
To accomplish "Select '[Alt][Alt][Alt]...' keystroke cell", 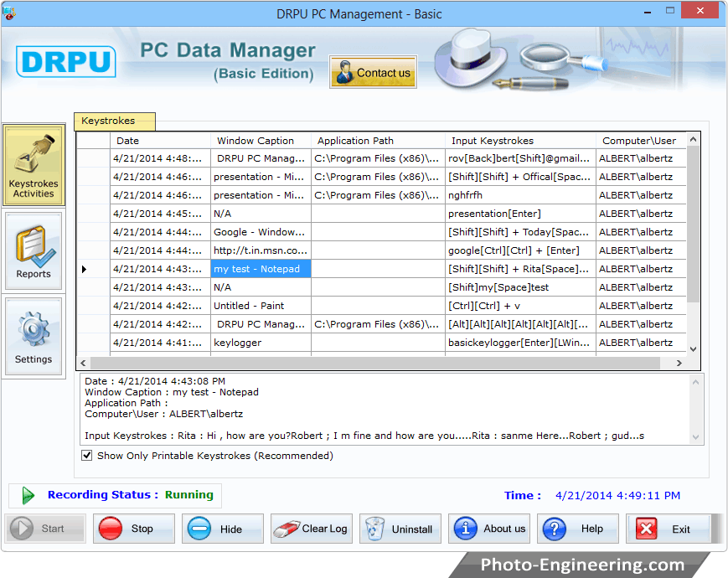I will (520, 324).
